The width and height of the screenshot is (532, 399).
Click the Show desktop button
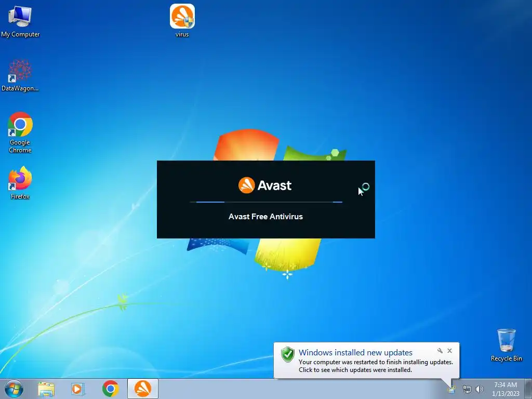(x=528, y=389)
